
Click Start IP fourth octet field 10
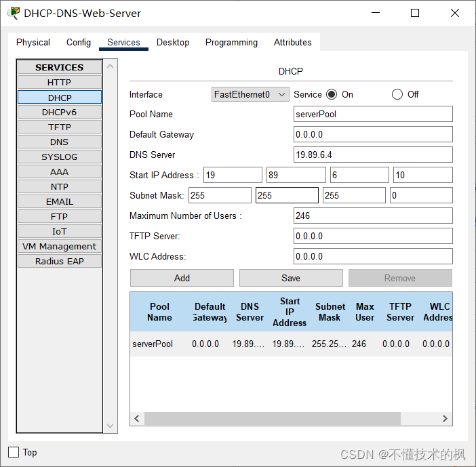[423, 175]
